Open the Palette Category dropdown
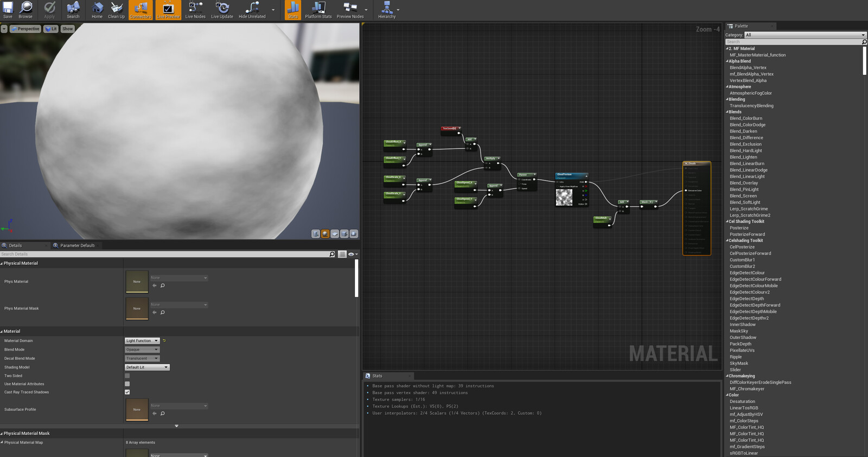The width and height of the screenshot is (868, 457). click(x=805, y=35)
